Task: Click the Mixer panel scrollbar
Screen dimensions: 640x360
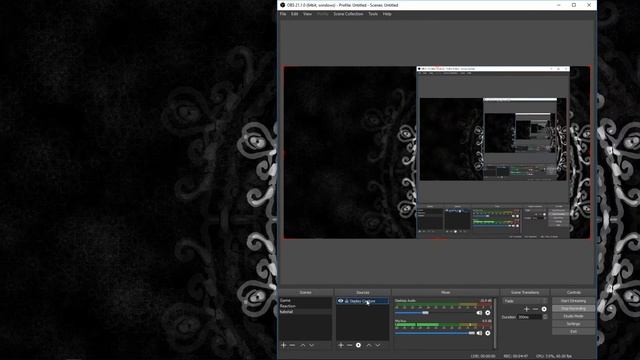Action: pos(495,322)
